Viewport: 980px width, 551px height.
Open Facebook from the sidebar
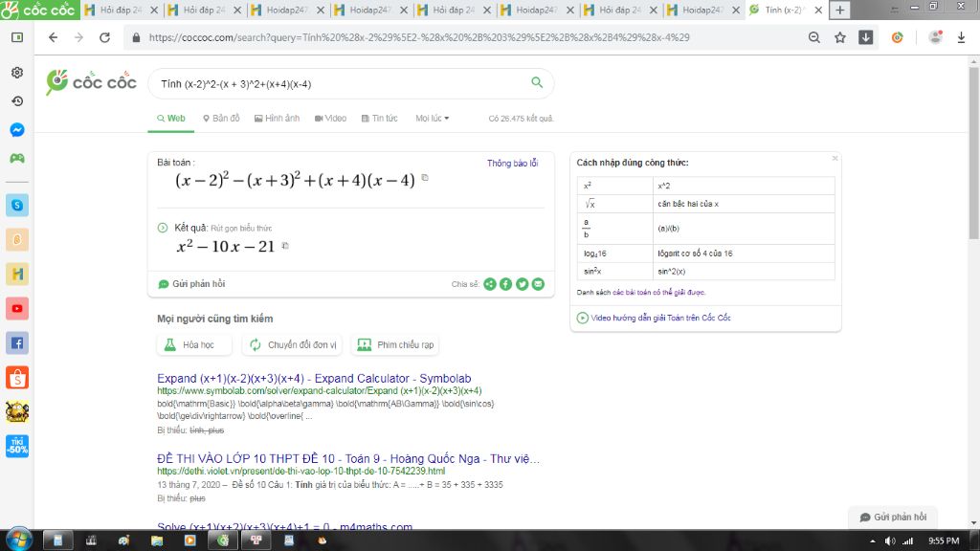[x=17, y=343]
